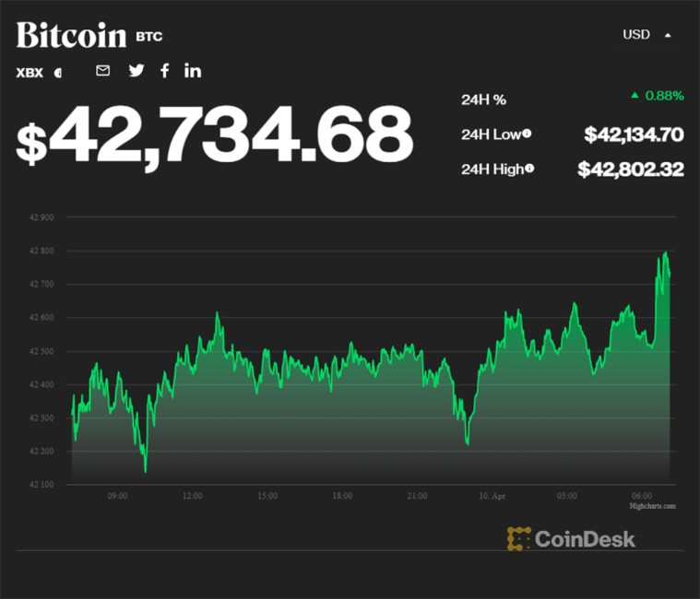
Task: Share to Facebook with f icon
Action: (165, 70)
